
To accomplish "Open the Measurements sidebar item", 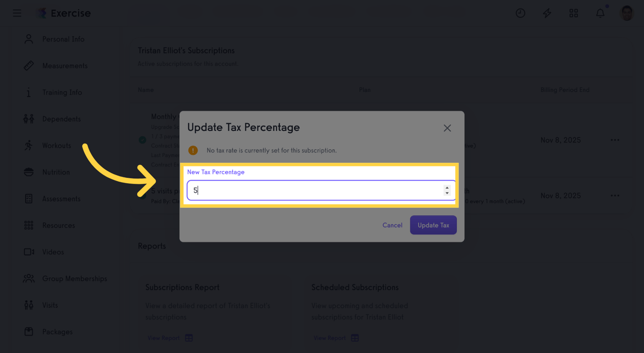I will pos(65,66).
